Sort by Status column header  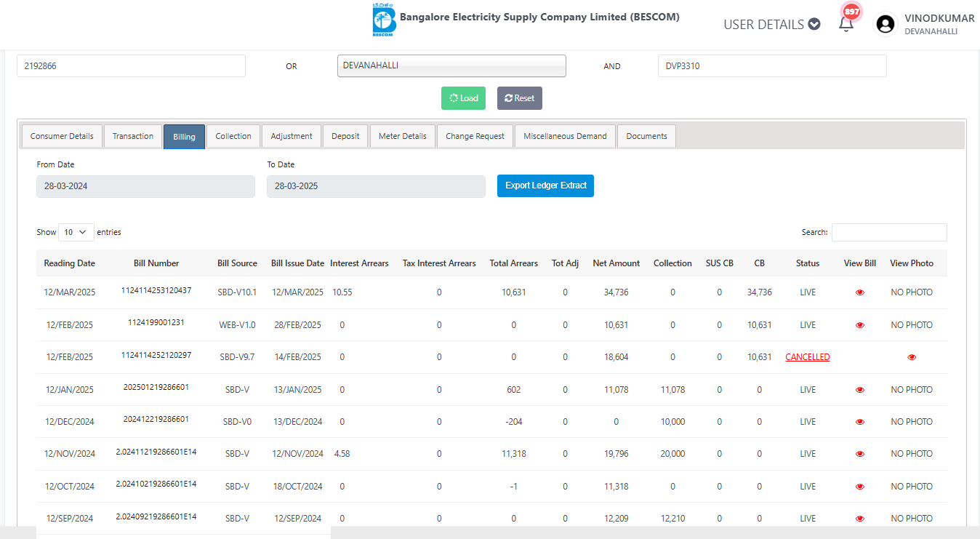[808, 263]
